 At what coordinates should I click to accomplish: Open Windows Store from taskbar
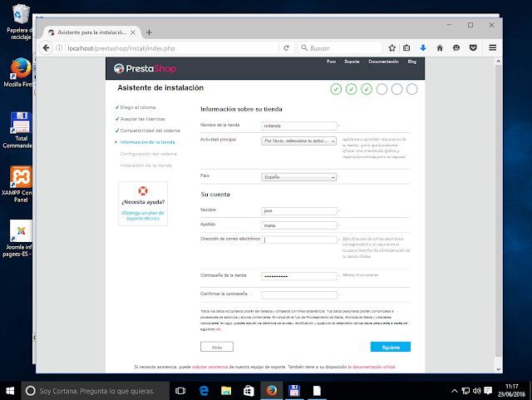(249, 391)
